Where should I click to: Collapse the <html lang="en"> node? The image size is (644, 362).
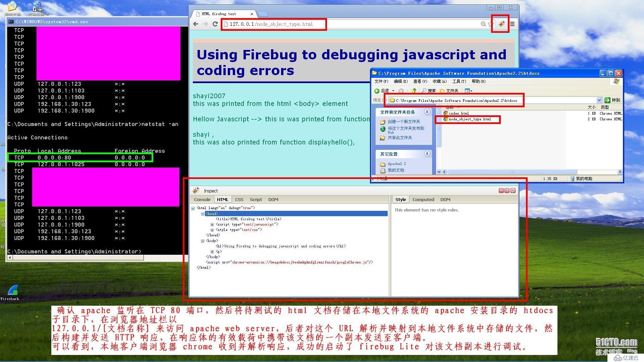click(193, 208)
